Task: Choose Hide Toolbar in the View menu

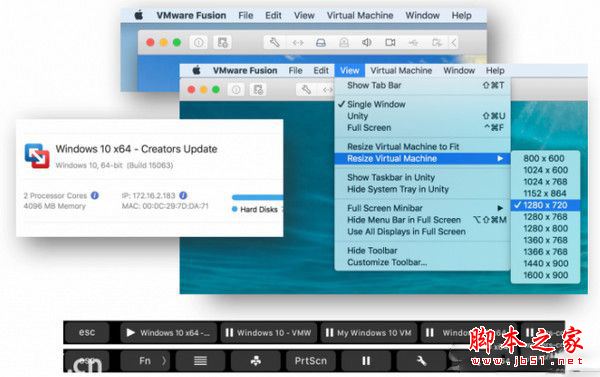Action: 422,250
